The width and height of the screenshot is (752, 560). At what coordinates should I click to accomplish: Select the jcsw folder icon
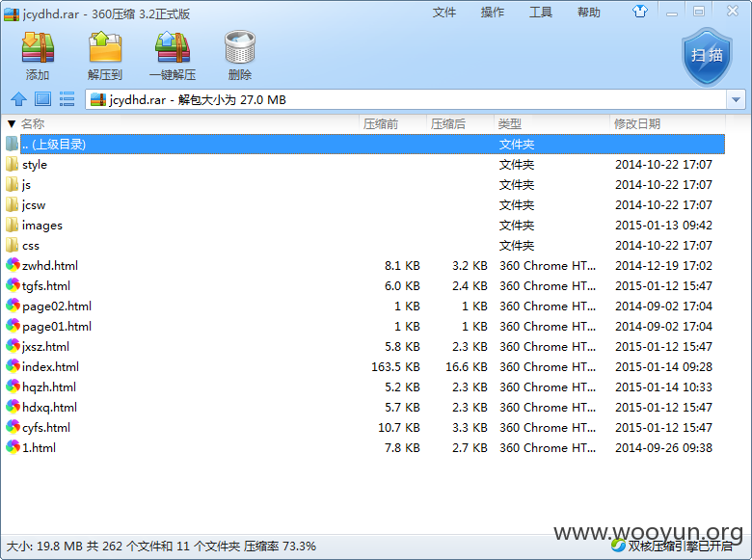[13, 204]
